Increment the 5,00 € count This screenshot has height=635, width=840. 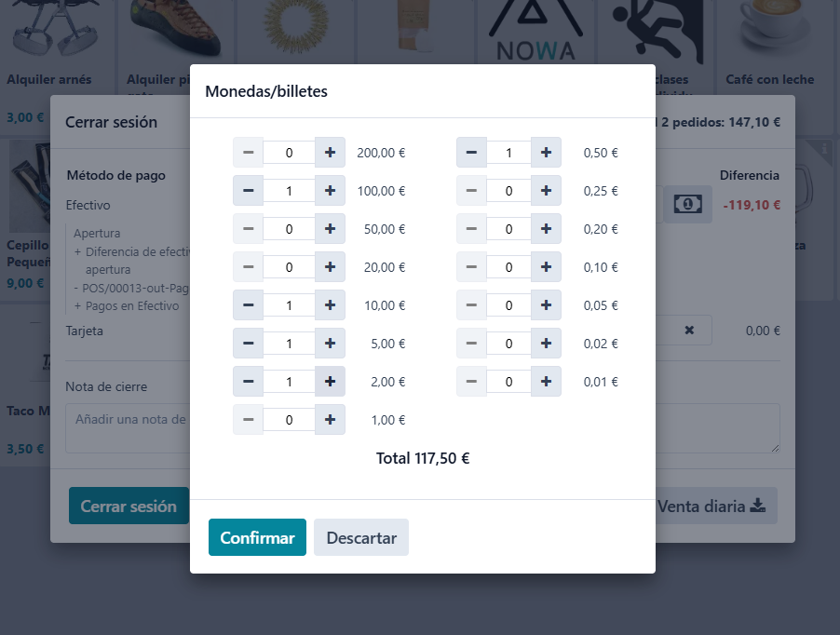point(330,344)
